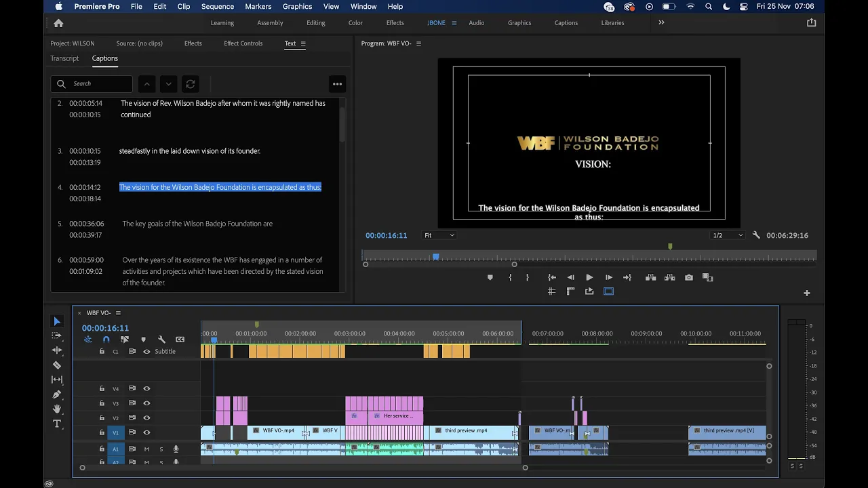Toggle caption track options CC button
Image resolution: width=868 pixels, height=488 pixels.
click(180, 340)
